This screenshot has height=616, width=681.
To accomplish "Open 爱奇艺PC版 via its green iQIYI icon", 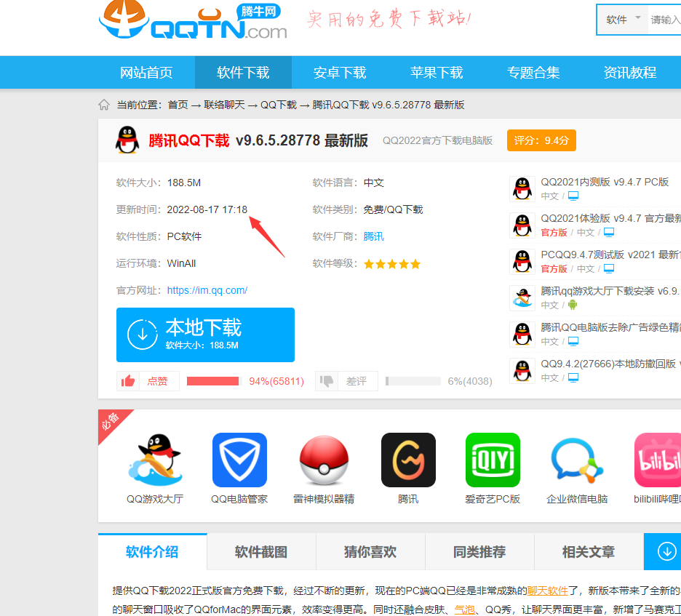I will [493, 460].
